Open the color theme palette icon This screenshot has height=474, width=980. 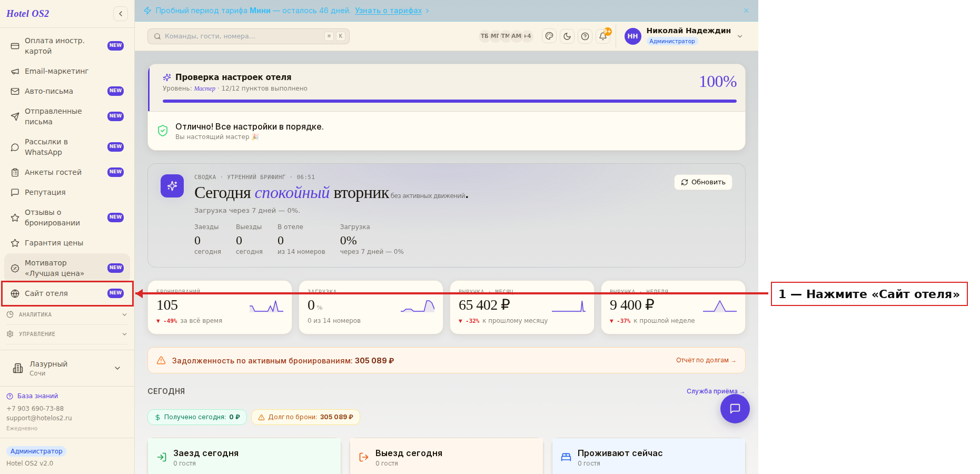(549, 36)
